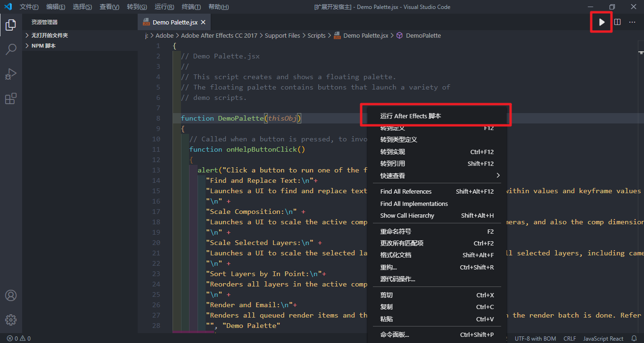Choose 更改所有匹配项 in context menu
The height and width of the screenshot is (343, 644).
point(437,243)
